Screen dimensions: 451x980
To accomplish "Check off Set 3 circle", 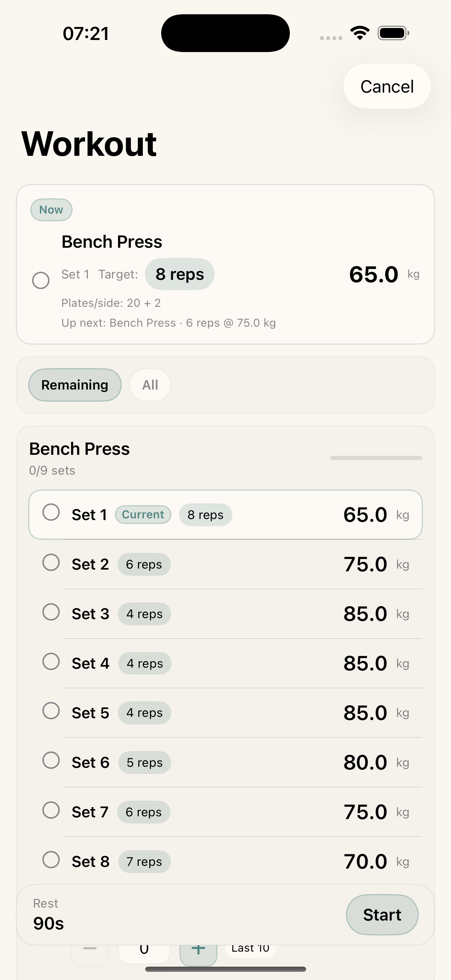I will [51, 612].
